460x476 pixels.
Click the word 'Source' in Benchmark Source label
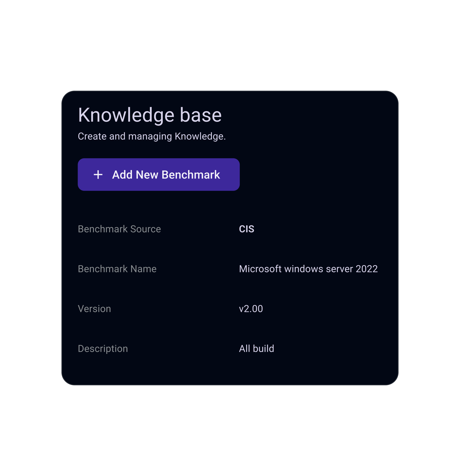[145, 229]
